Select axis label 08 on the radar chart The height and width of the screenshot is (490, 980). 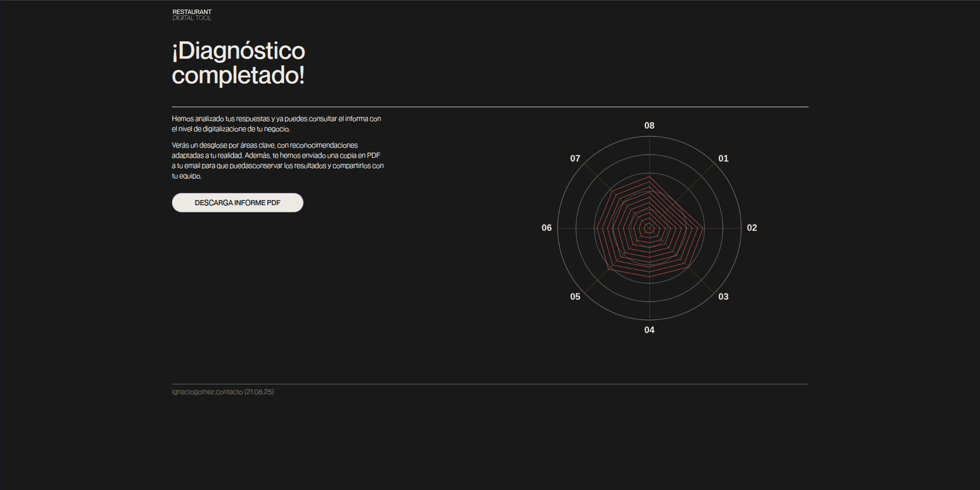649,125
